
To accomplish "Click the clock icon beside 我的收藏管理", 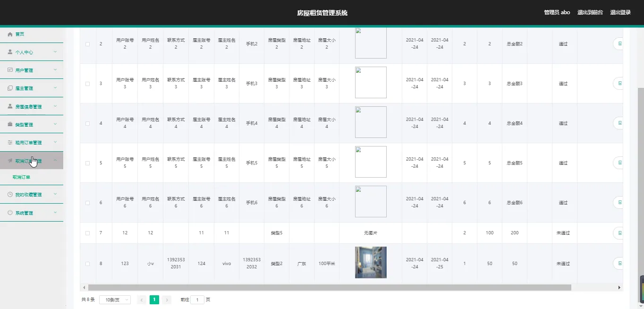I will (x=10, y=194).
